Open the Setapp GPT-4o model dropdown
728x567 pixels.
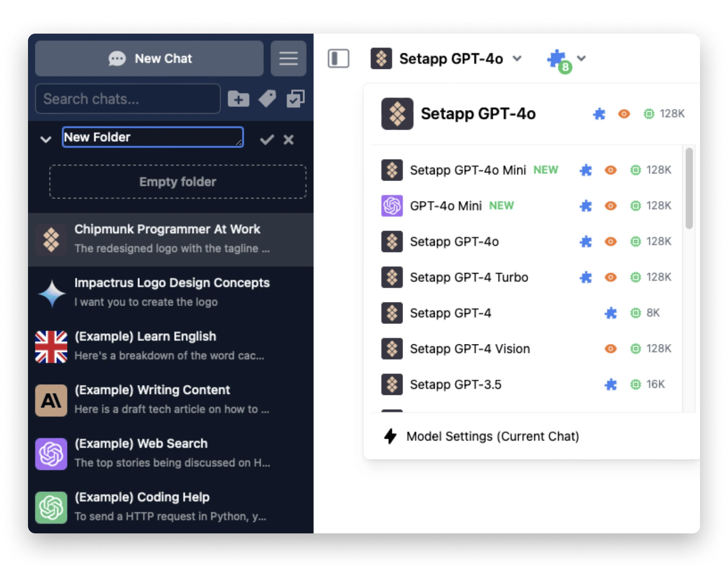[446, 58]
